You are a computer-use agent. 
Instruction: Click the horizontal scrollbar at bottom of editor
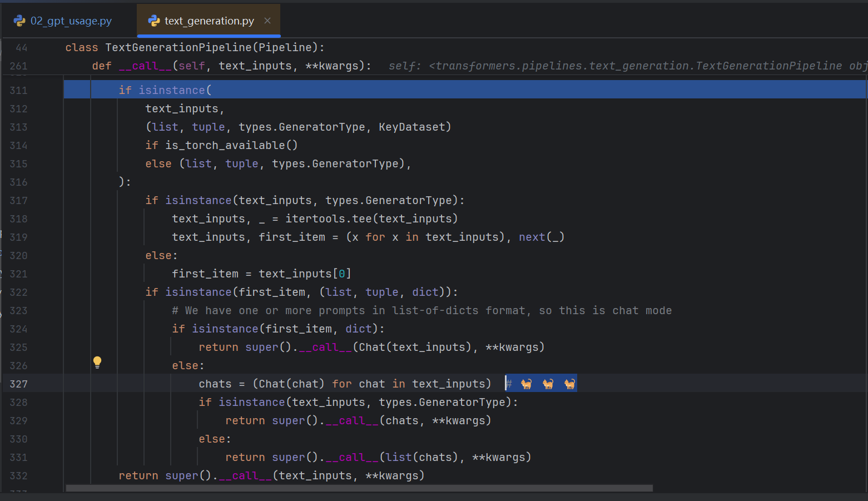point(359,488)
